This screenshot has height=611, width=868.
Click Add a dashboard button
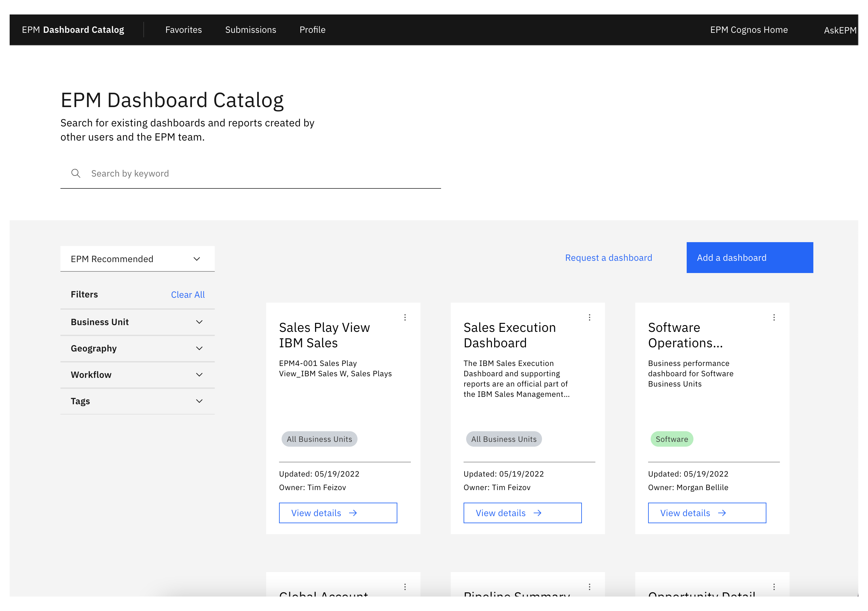pos(750,258)
